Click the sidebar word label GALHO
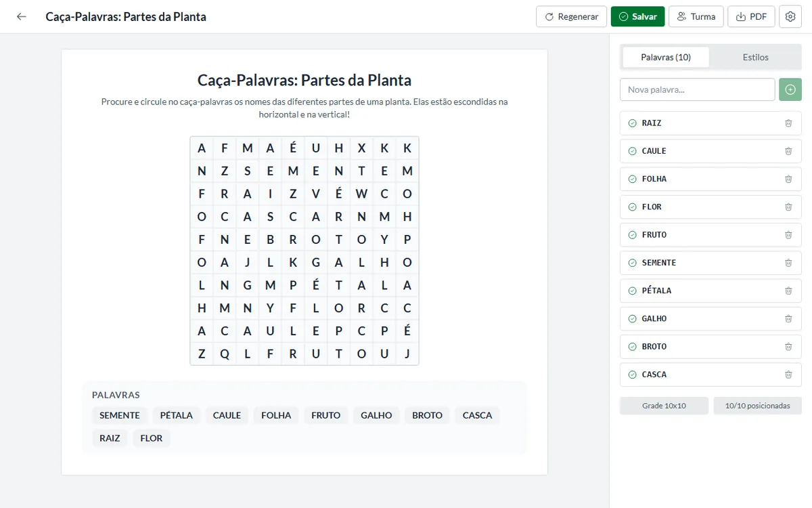The image size is (812, 508). 654,318
